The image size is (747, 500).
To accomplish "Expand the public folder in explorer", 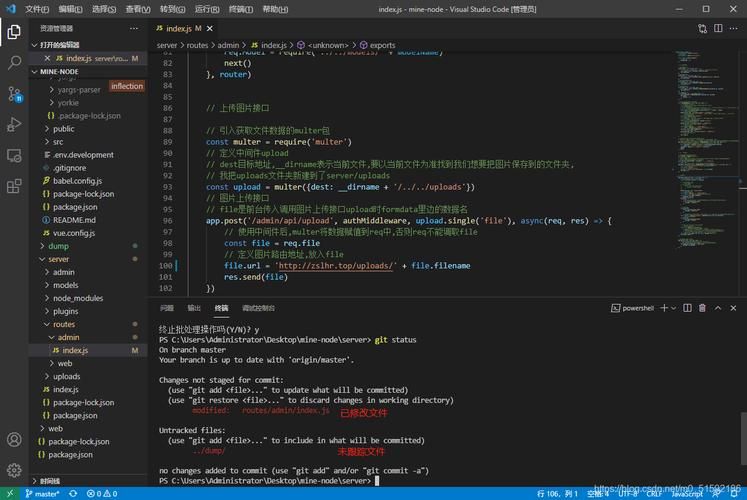I will pyautogui.click(x=63, y=129).
